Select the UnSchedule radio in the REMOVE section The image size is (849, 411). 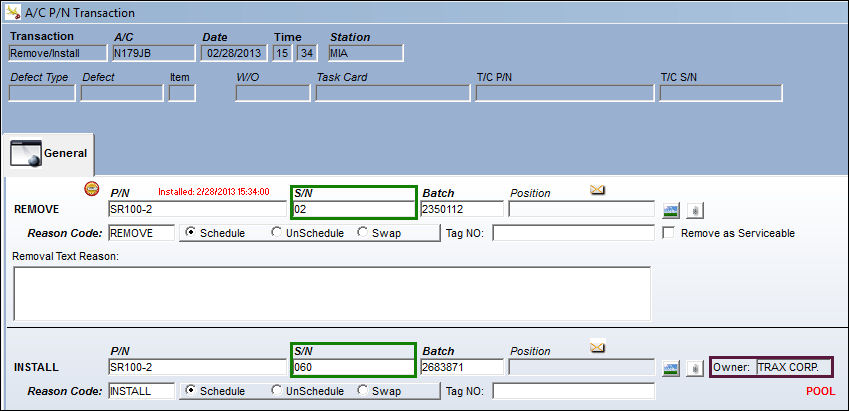pyautogui.click(x=276, y=232)
